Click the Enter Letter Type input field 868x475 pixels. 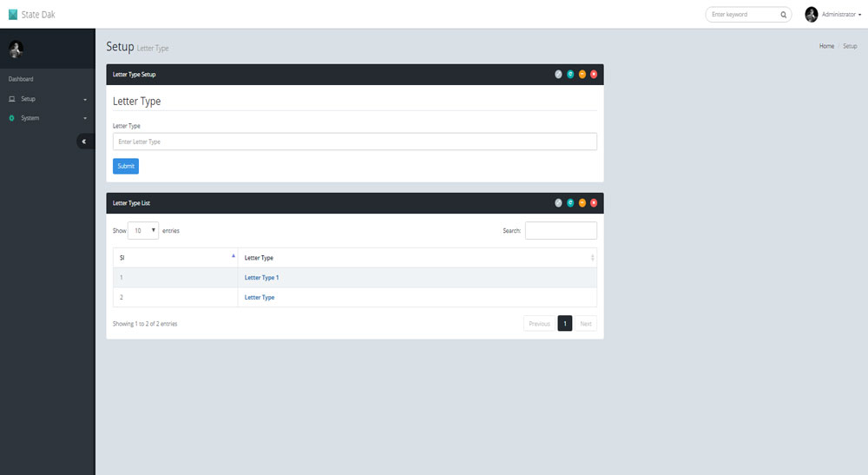354,142
